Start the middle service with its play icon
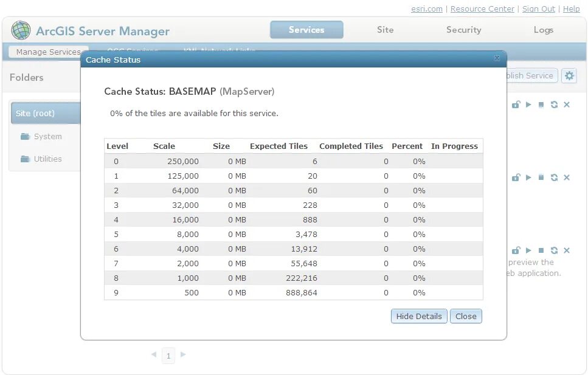588x375 pixels. [529, 177]
